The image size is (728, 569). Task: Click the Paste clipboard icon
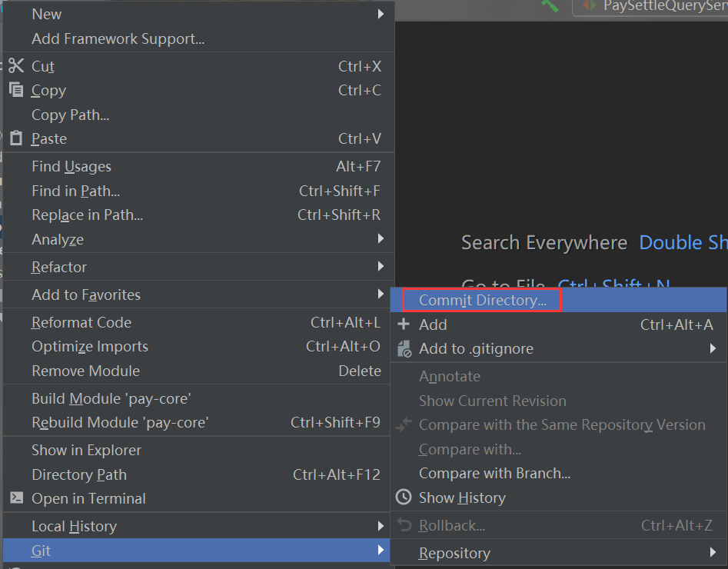pyautogui.click(x=16, y=138)
